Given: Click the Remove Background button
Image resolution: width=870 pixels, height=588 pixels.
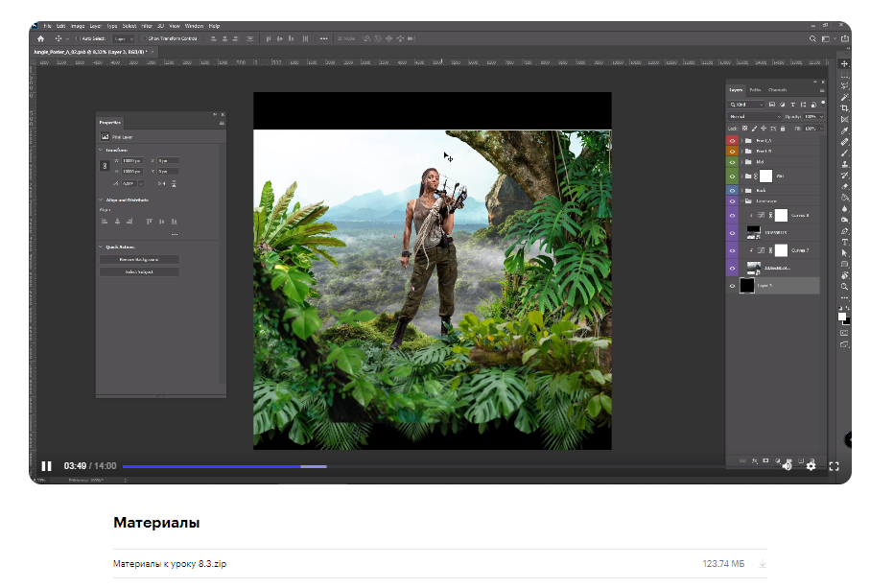Looking at the screenshot, I should [x=139, y=260].
